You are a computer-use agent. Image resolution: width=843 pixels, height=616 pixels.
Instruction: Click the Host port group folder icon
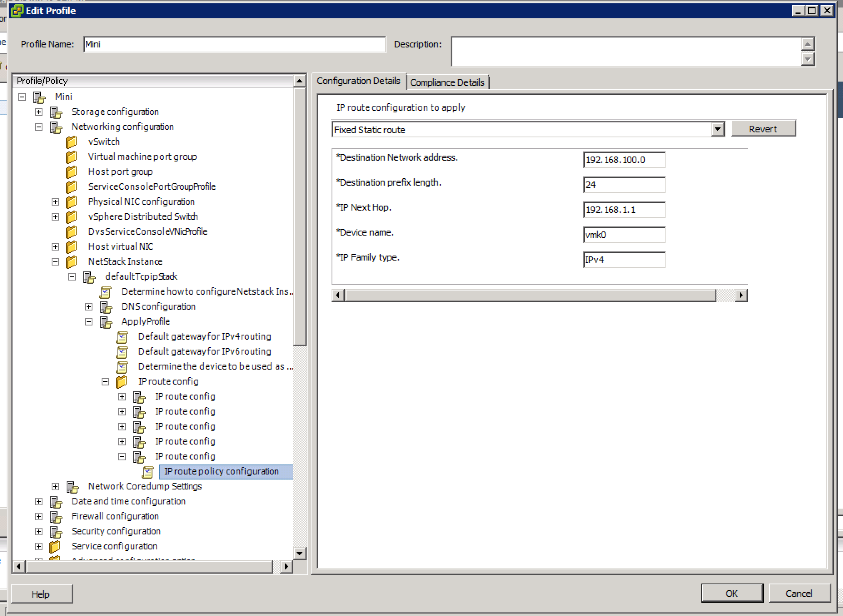pyautogui.click(x=72, y=171)
